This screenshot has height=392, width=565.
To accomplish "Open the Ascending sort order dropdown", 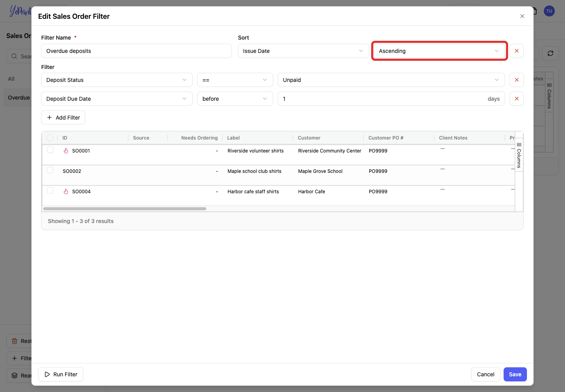I will 439,51.
